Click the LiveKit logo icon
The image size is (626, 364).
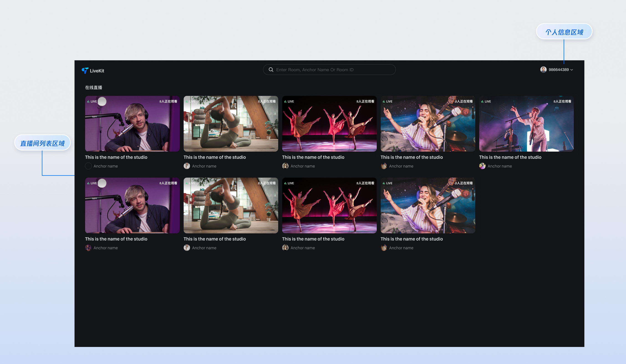pos(85,71)
